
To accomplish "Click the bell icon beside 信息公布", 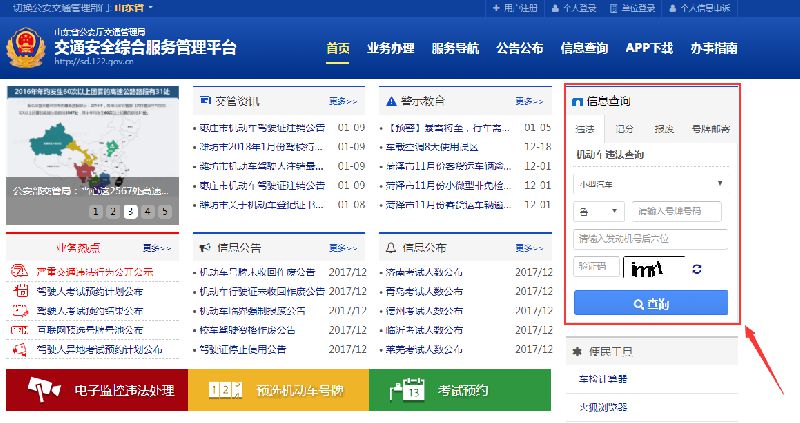I will point(388,246).
